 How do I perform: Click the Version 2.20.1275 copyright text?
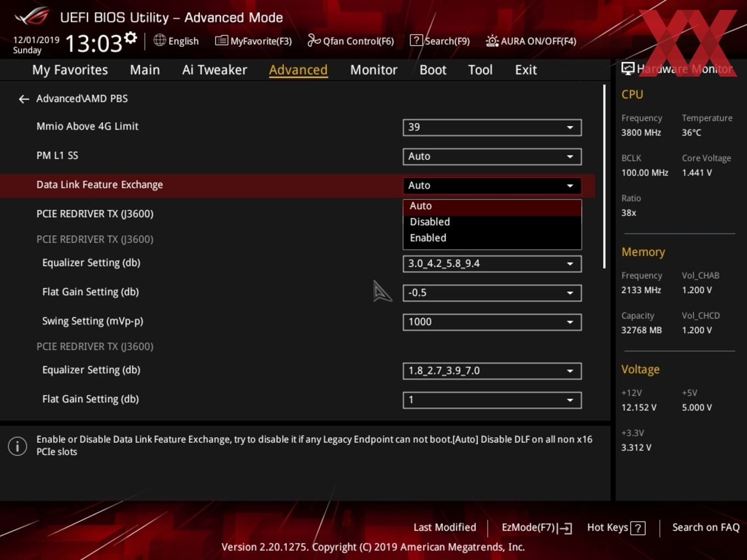click(x=373, y=547)
